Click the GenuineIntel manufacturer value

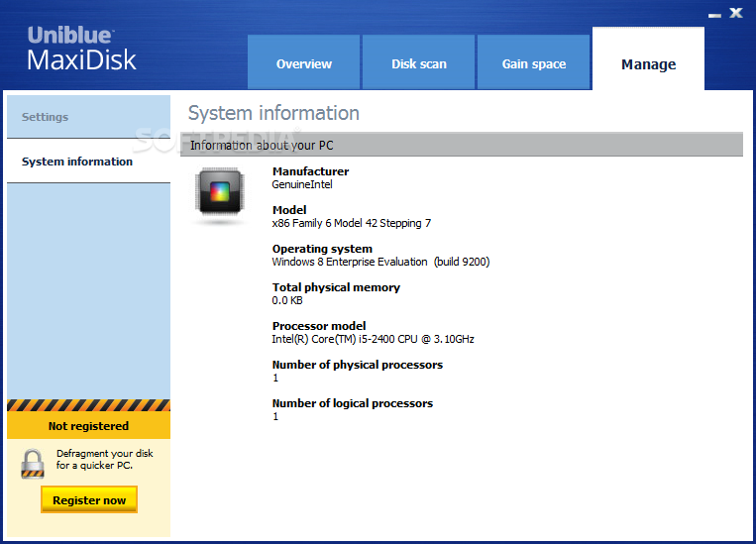[x=302, y=184]
